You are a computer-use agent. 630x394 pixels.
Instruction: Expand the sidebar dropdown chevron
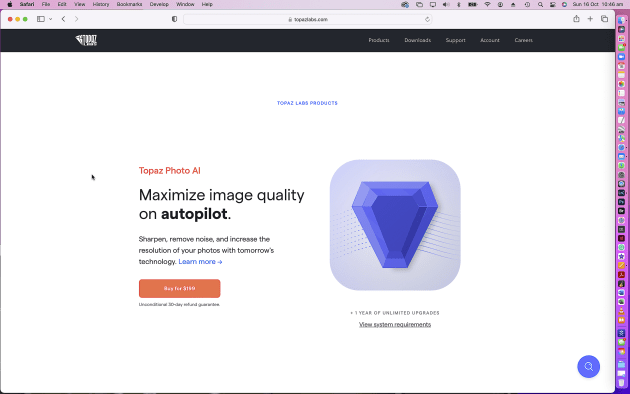pos(51,19)
